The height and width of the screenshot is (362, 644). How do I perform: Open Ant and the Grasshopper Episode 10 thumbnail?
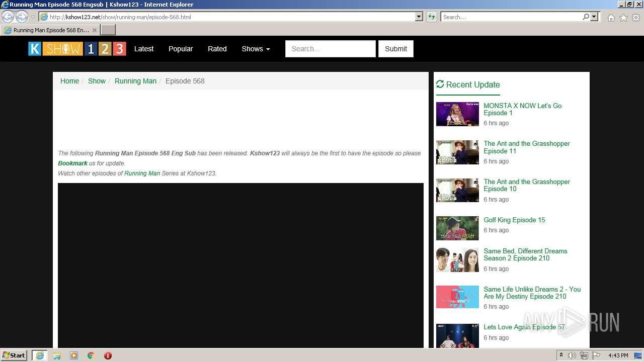coord(457,190)
